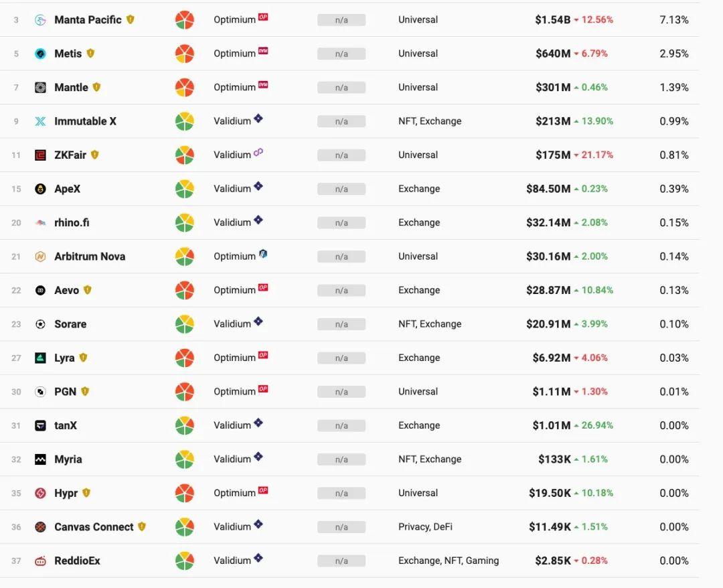Click the rhino.fi logo icon
The image size is (723, 588).
pyautogui.click(x=40, y=223)
